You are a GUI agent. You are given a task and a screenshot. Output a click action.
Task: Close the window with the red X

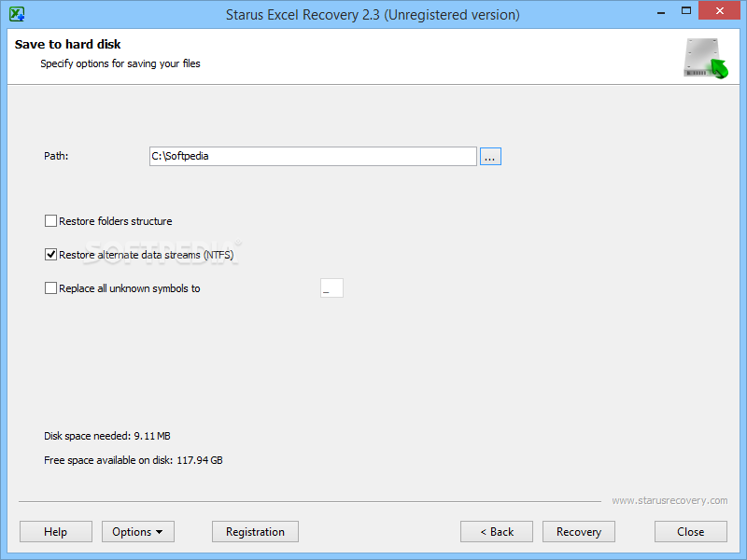tap(719, 10)
